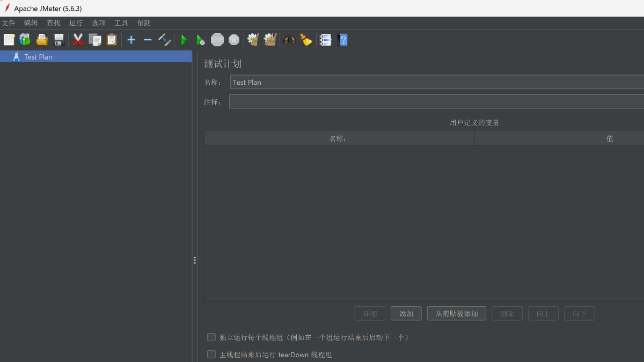Click Start no pauses icon
This screenshot has width=644, height=362.
(x=200, y=40)
